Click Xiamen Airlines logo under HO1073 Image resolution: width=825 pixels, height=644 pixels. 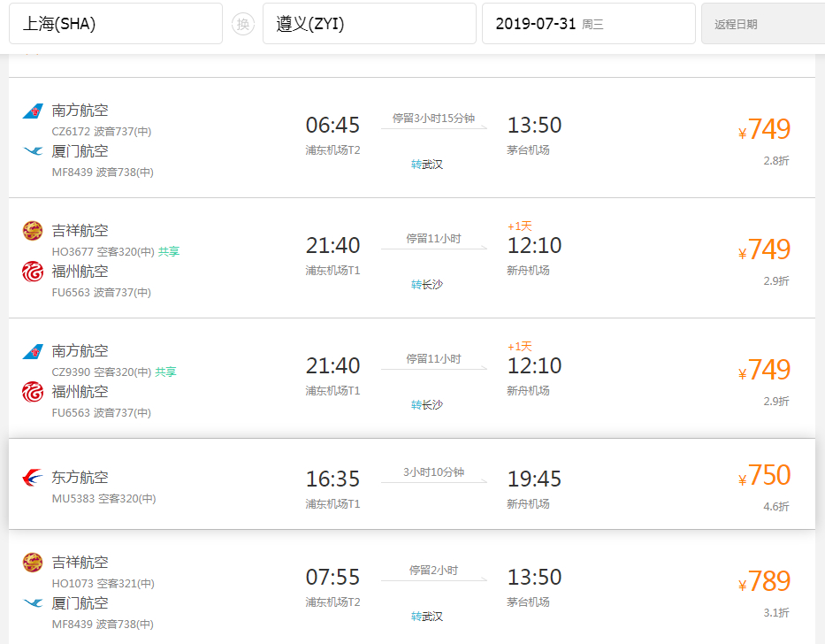(33, 603)
